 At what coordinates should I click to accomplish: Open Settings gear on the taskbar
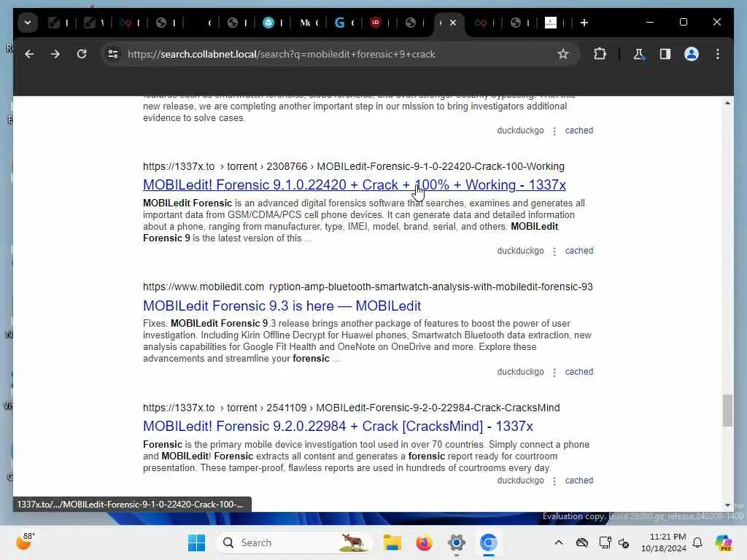pos(456,542)
